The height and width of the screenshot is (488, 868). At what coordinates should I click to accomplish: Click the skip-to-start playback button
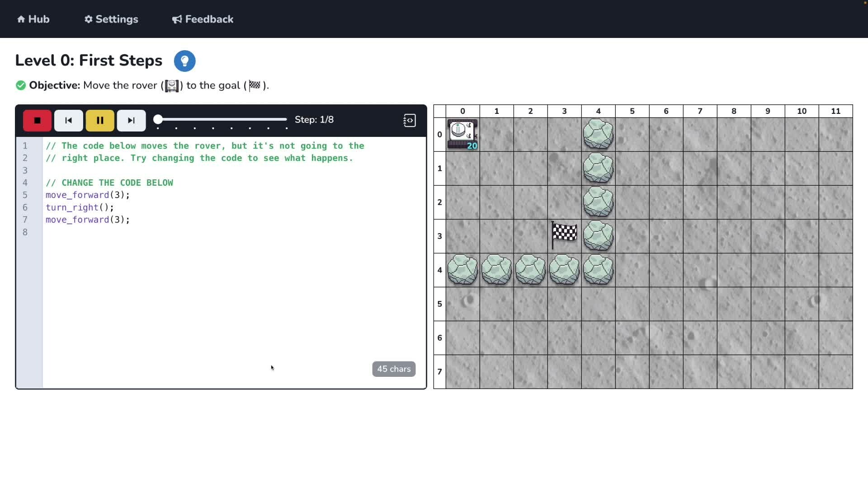point(68,120)
